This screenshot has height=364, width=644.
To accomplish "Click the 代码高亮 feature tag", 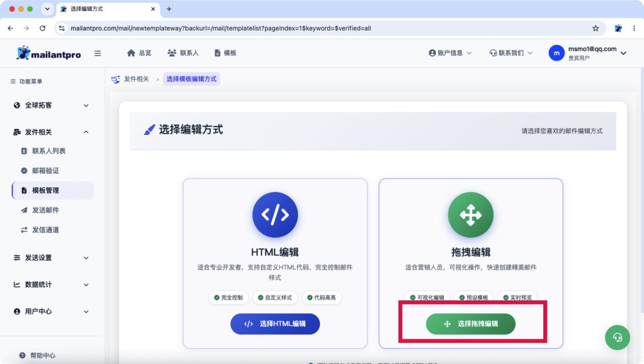I will point(321,298).
